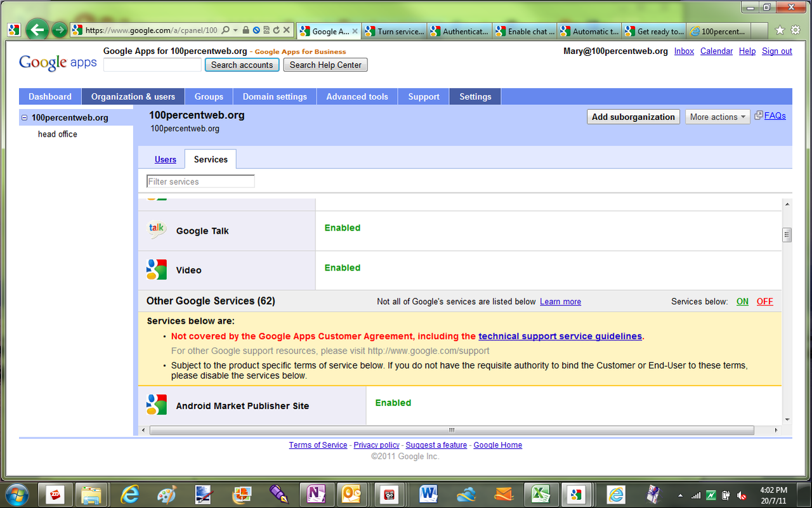Click the security lock icon in address bar

coord(246,30)
